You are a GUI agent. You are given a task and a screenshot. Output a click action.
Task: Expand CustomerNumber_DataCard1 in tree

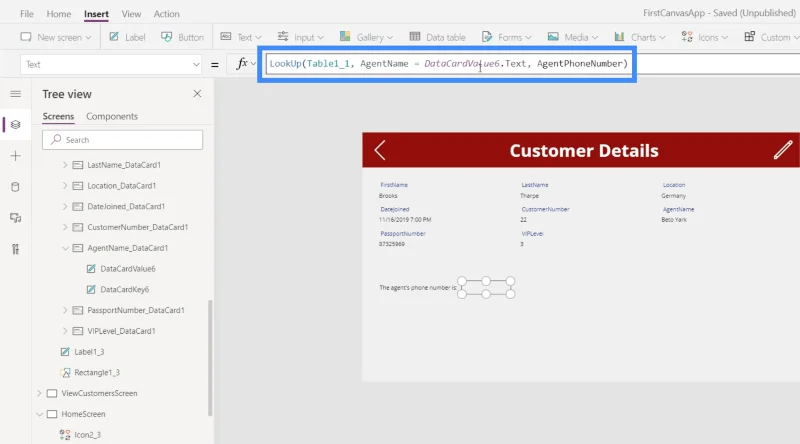(x=65, y=227)
